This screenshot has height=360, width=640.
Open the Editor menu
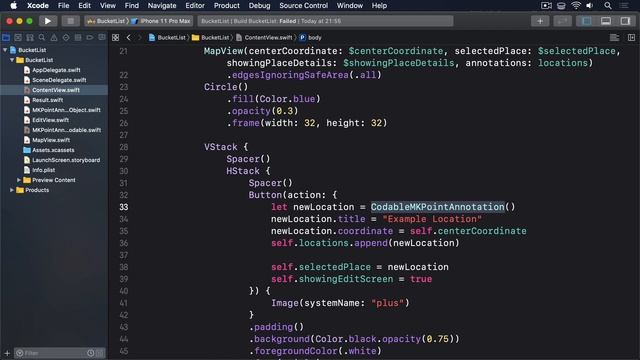[x=195, y=6]
